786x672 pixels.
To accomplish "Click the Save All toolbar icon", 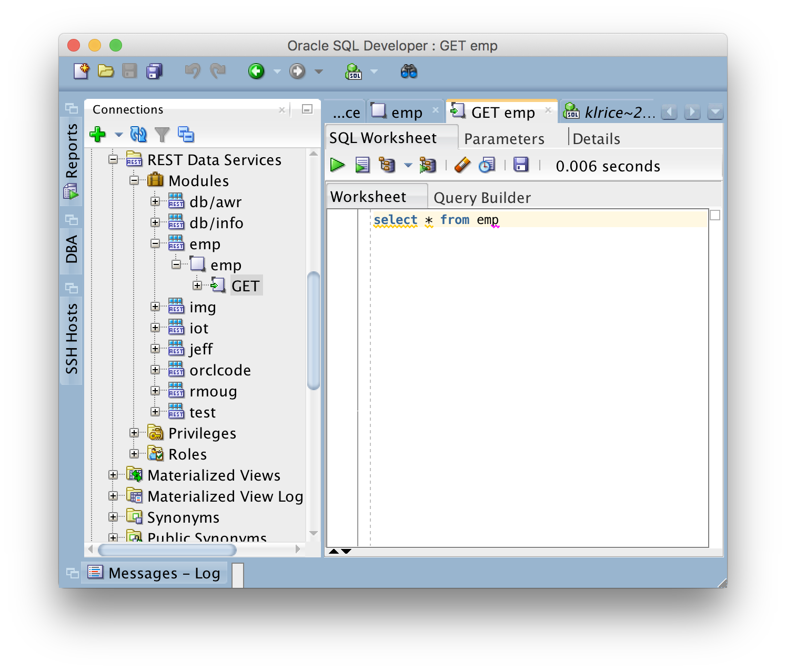I will (155, 71).
